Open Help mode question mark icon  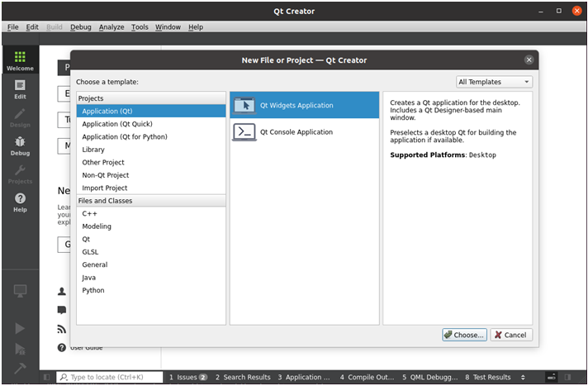[x=20, y=198]
